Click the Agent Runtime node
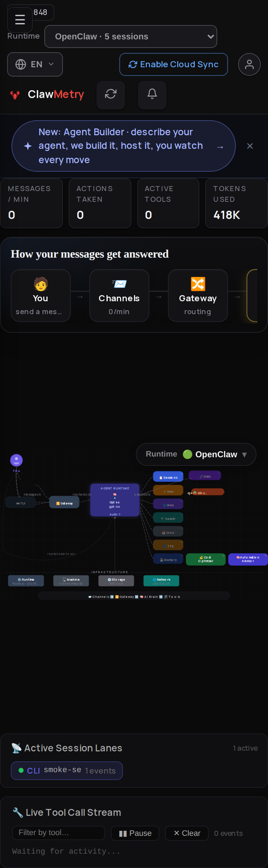Viewport: 268px width, 868px height. coord(115,500)
